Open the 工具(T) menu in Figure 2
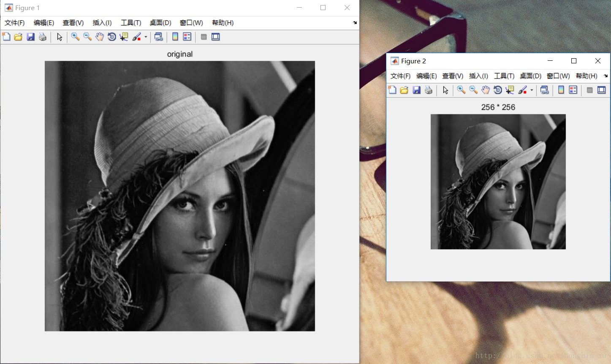The image size is (611, 364). point(504,76)
